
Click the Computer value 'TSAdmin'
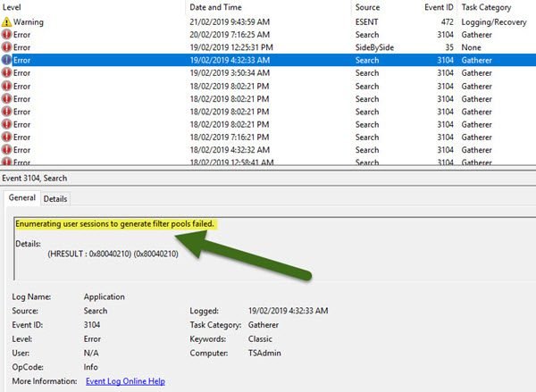264,353
